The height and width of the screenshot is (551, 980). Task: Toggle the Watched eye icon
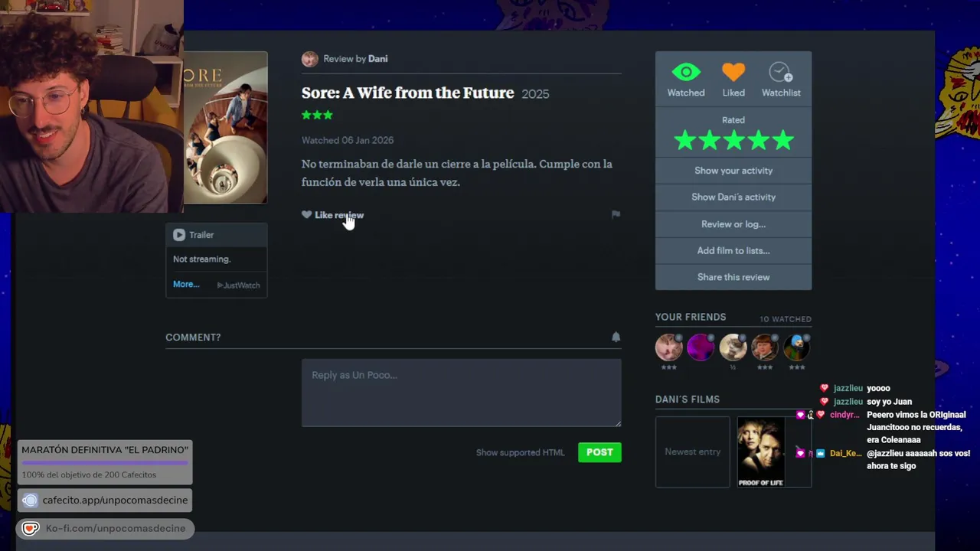[686, 73]
